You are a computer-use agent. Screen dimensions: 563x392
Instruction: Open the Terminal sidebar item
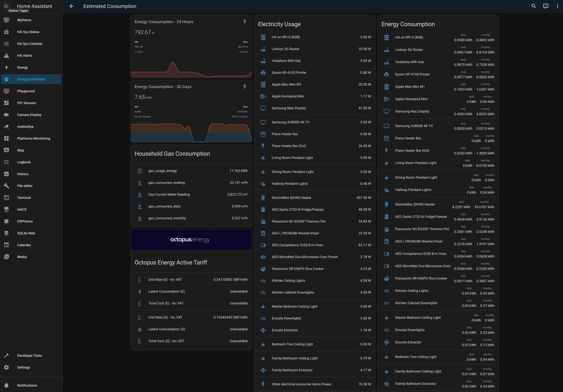24,198
